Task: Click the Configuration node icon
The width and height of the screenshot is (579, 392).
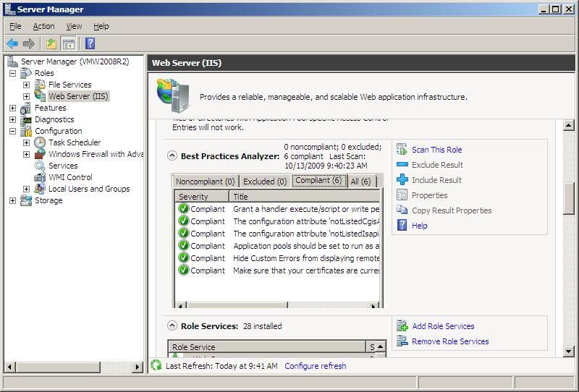Action: pyautogui.click(x=26, y=131)
